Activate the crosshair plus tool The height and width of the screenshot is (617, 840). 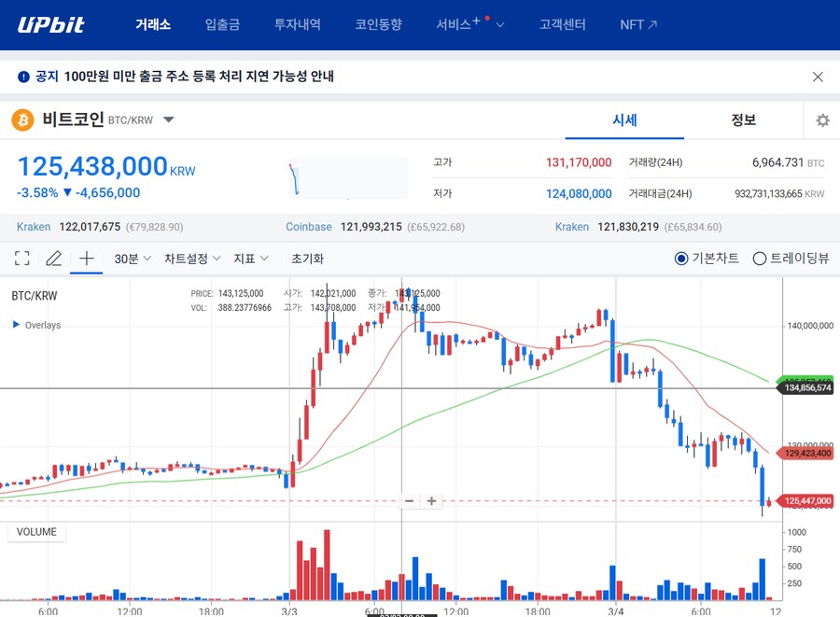[86, 259]
